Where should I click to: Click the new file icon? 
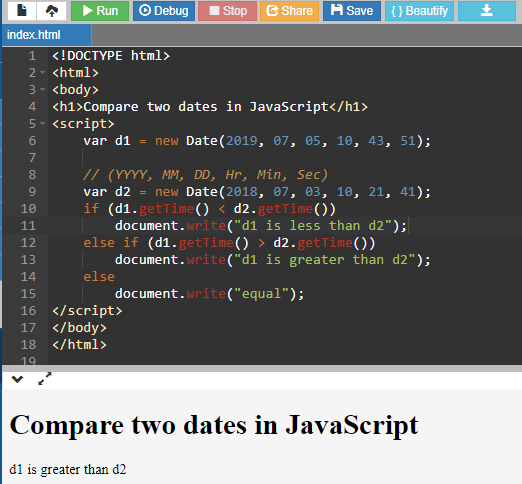[x=22, y=11]
